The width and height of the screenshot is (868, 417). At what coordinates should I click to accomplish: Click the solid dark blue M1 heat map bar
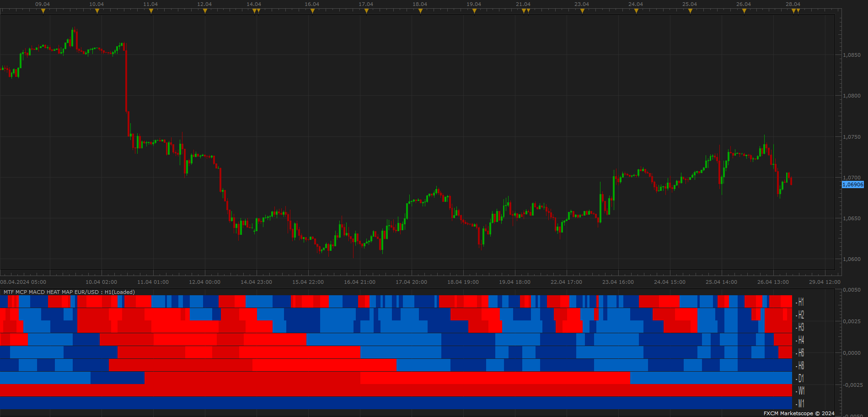396,403
